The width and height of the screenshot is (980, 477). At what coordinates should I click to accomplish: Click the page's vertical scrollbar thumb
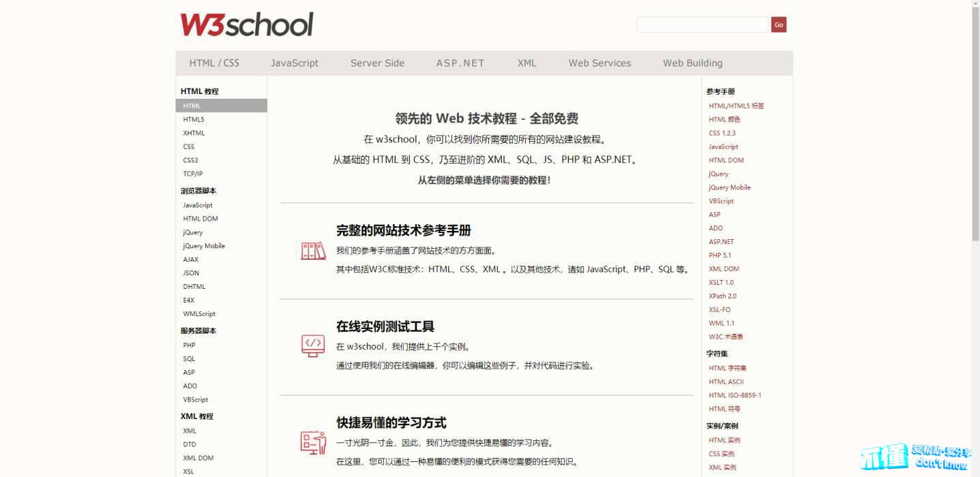pos(975,123)
